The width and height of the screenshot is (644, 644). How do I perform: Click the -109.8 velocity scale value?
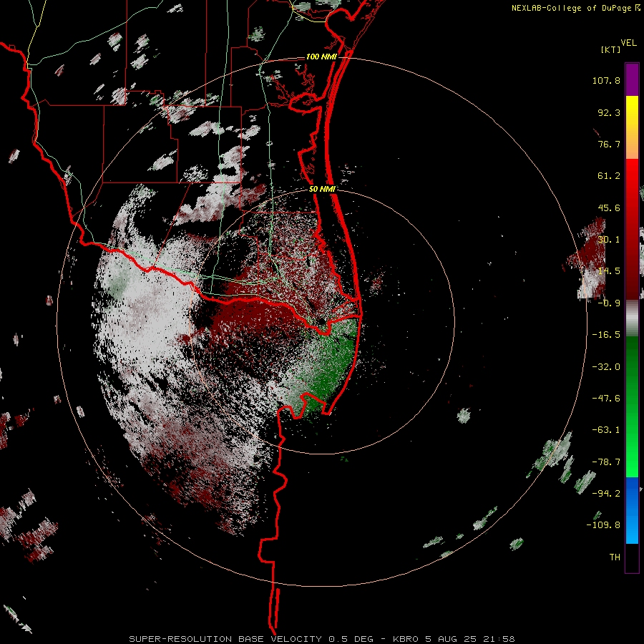[603, 525]
